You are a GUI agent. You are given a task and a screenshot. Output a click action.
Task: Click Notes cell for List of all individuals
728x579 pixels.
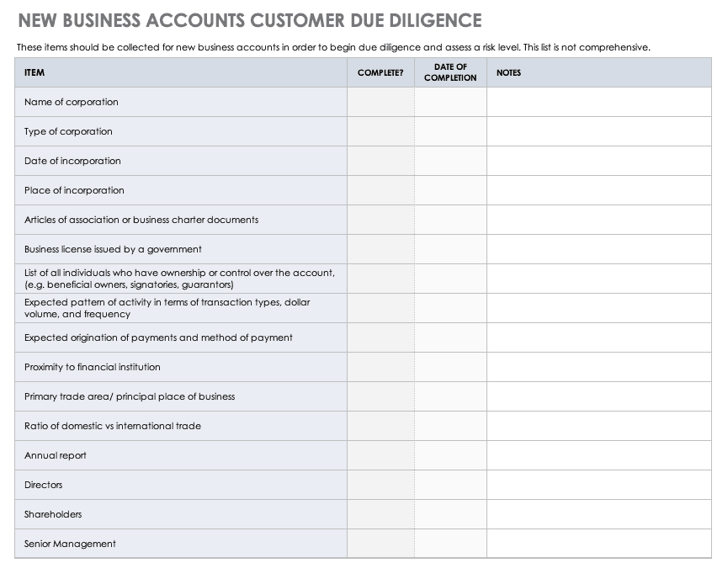coord(599,279)
